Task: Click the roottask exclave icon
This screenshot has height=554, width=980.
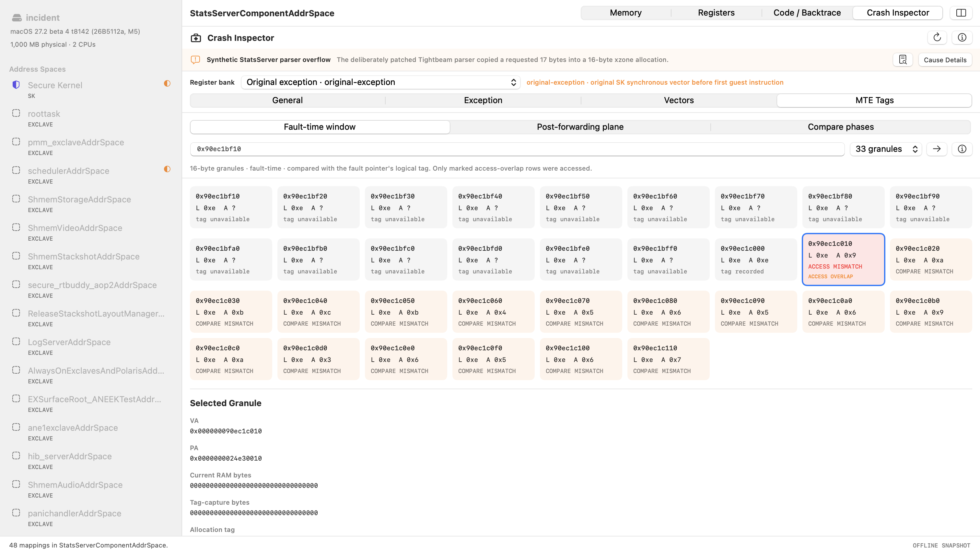Action: [16, 113]
